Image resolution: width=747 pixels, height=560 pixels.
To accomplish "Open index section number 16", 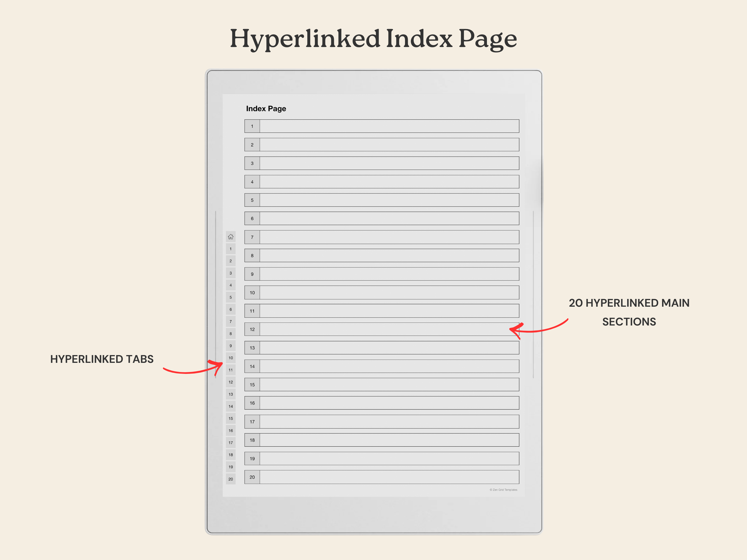I will [x=252, y=403].
